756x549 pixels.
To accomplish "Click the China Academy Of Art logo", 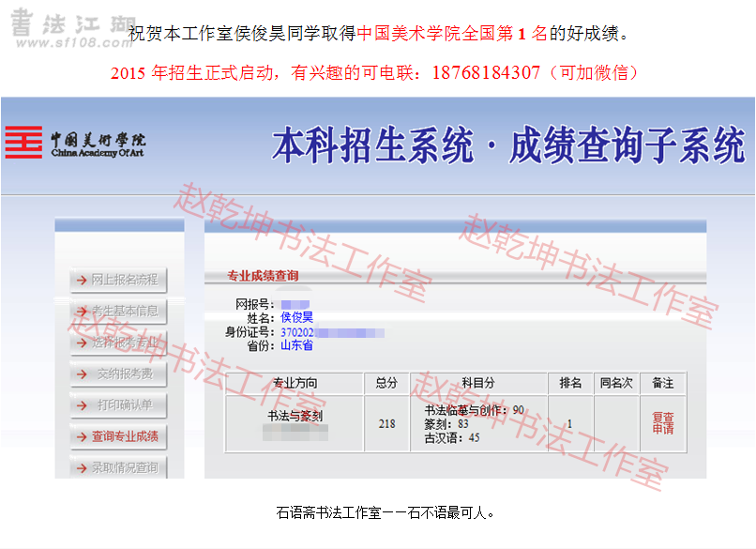I will tap(75, 143).
